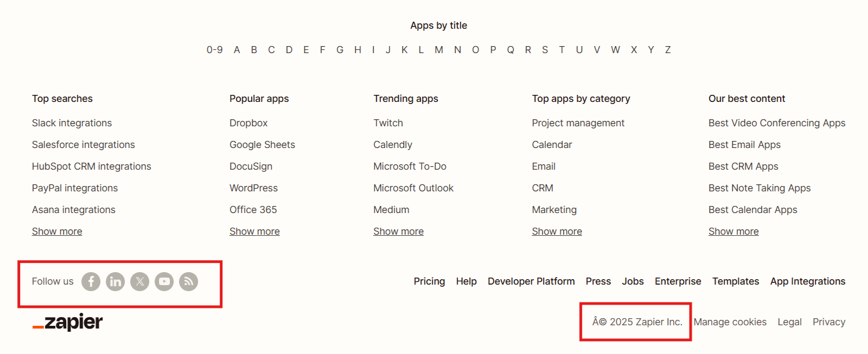Open Manage cookies settings
The image size is (868, 354).
tap(730, 322)
